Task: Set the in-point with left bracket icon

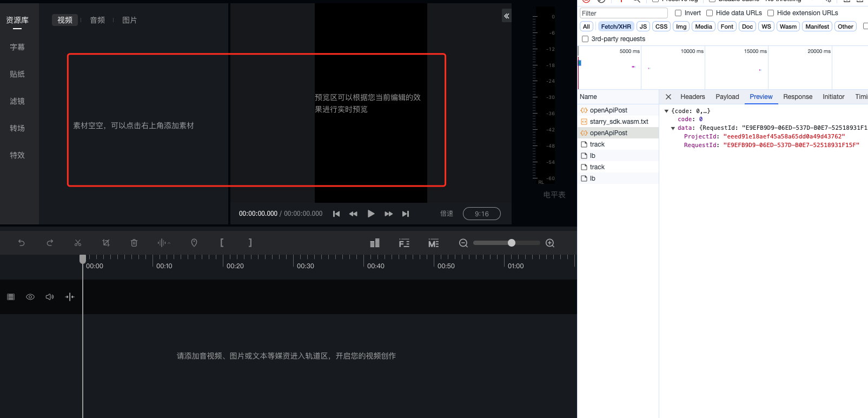Action: pos(222,243)
